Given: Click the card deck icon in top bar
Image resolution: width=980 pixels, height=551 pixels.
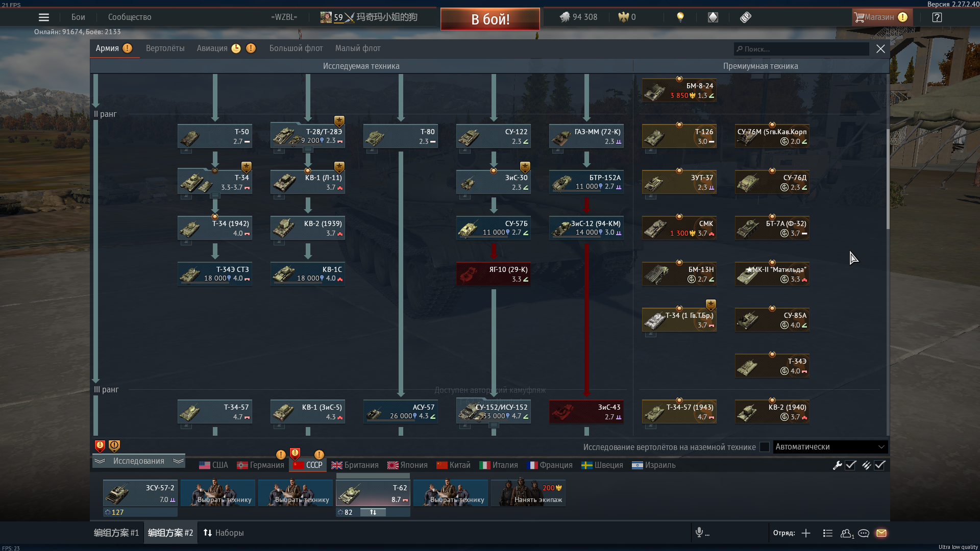Looking at the screenshot, I should (713, 17).
